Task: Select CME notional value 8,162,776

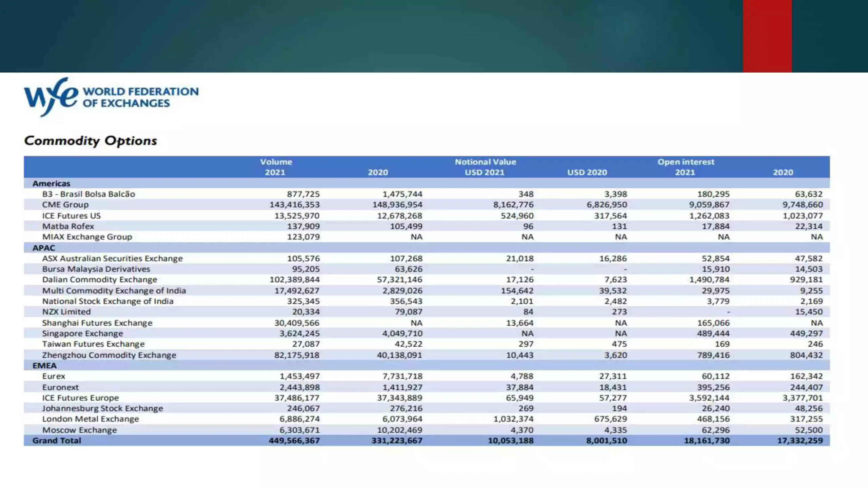Action: [x=513, y=205]
